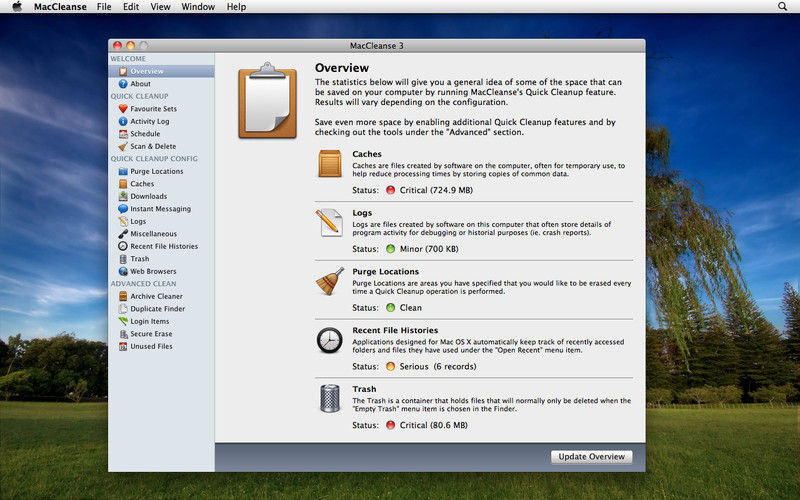Select the Trash can icon in sidebar

123,259
